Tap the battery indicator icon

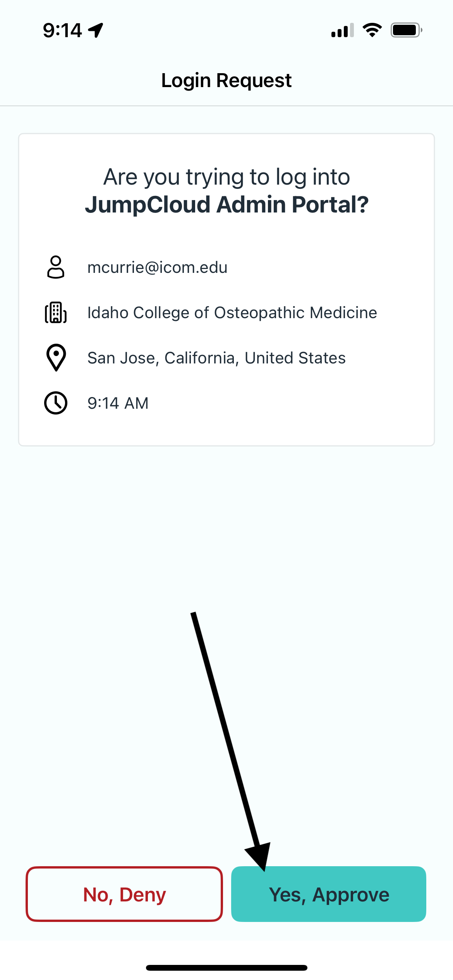click(x=406, y=30)
